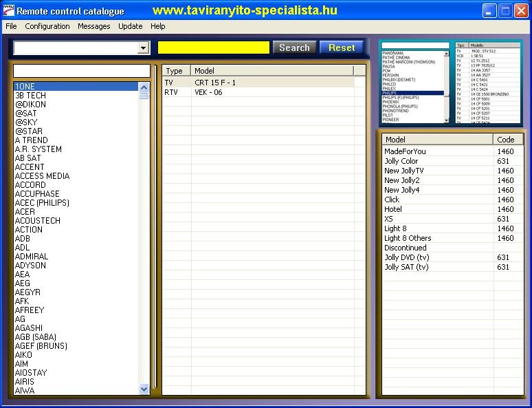Select the Light 8 Others row
The width and height of the screenshot is (532, 408).
point(452,238)
